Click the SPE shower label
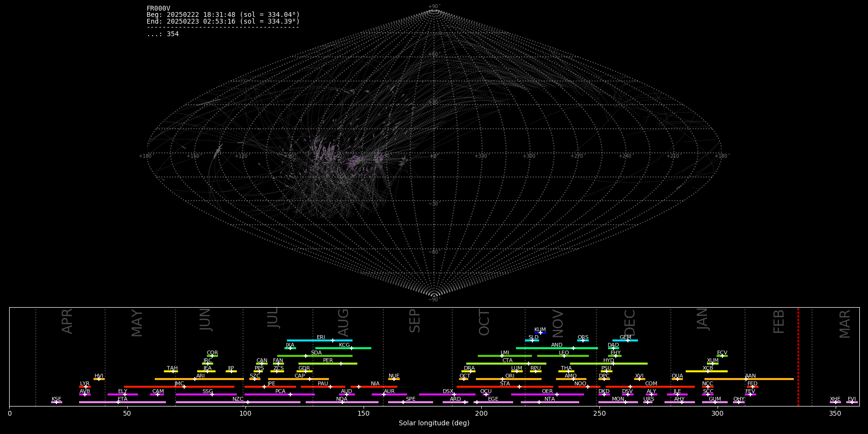This screenshot has height=434, width=868. click(411, 399)
